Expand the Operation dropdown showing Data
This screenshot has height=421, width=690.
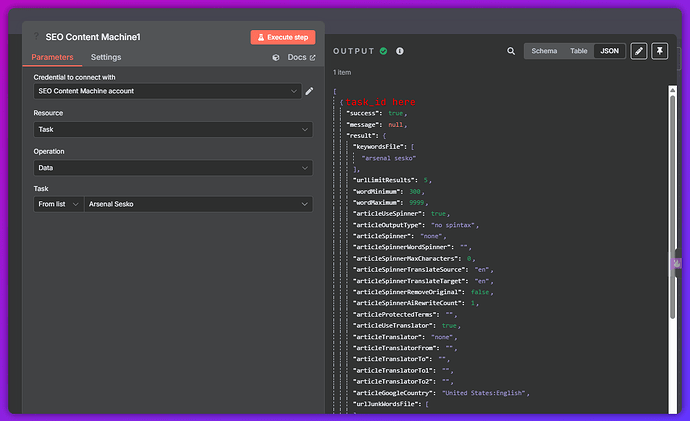pos(173,168)
